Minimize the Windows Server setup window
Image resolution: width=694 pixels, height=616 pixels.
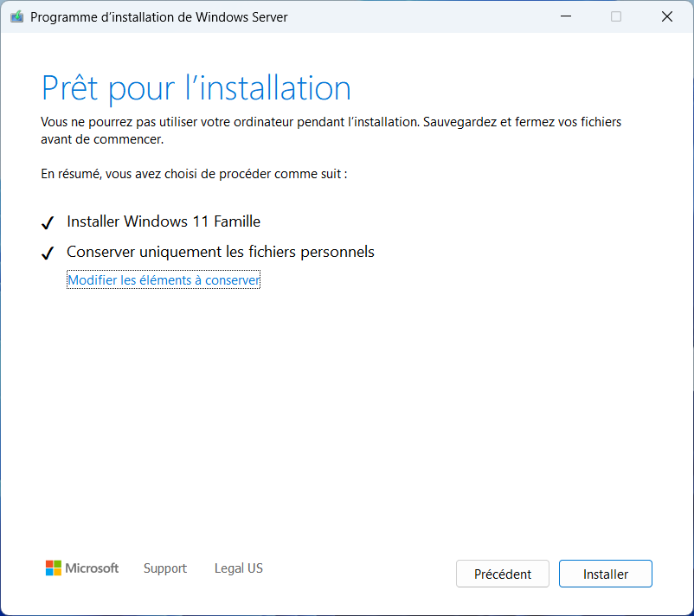(x=566, y=16)
